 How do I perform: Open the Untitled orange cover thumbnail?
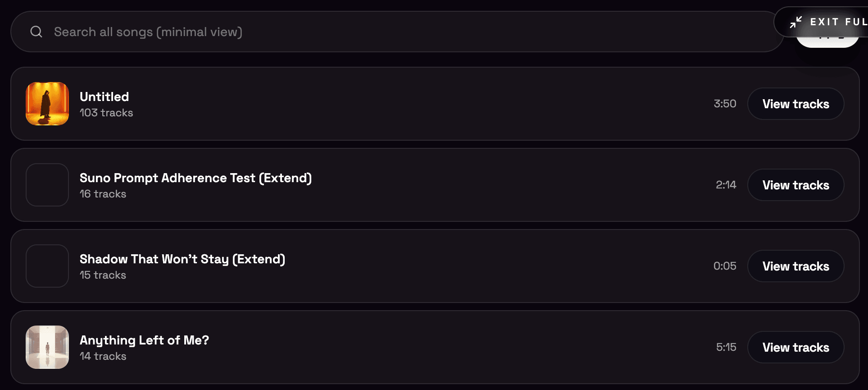click(47, 104)
